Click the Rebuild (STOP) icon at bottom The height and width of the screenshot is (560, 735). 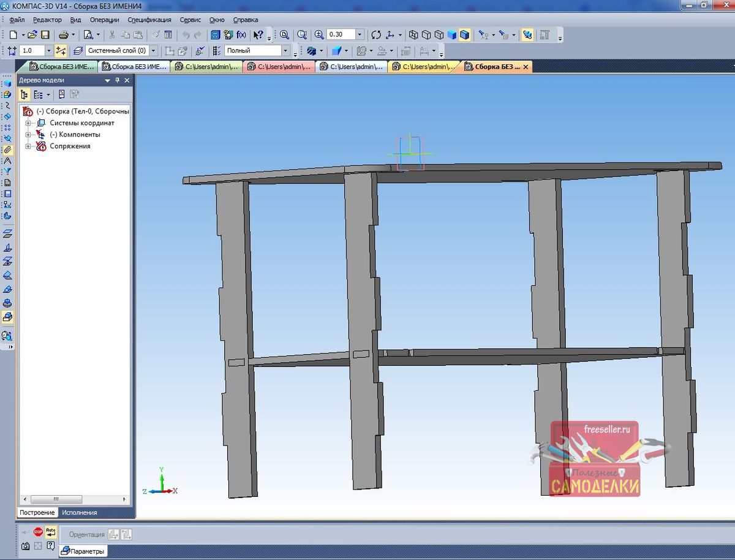click(39, 532)
